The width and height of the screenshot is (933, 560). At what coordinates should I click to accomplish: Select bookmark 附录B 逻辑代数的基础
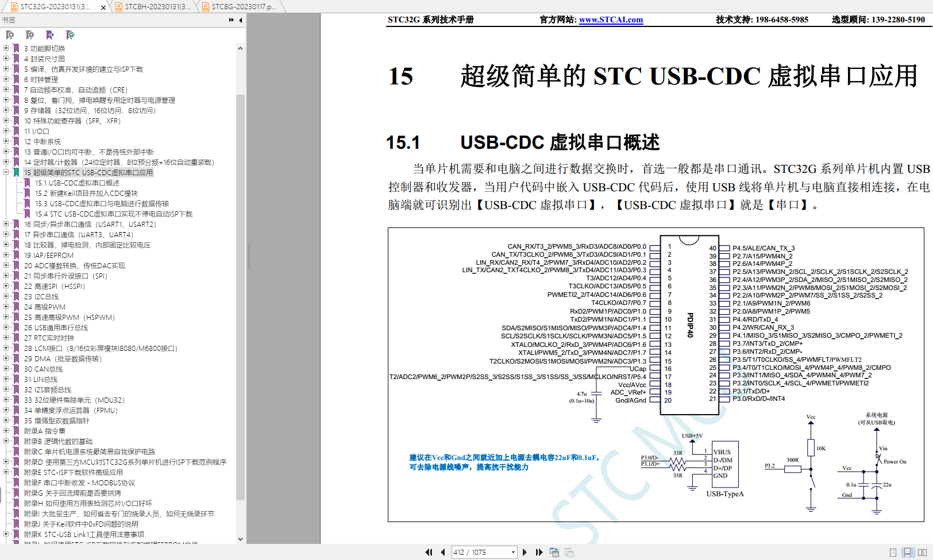point(58,441)
